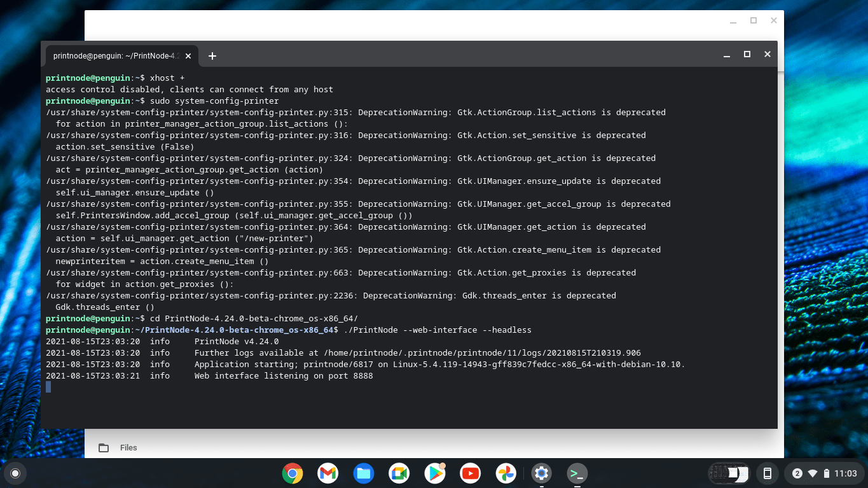Click 'for widget in action.get_proxies ():' line
The width and height of the screenshot is (868, 488).
144,284
